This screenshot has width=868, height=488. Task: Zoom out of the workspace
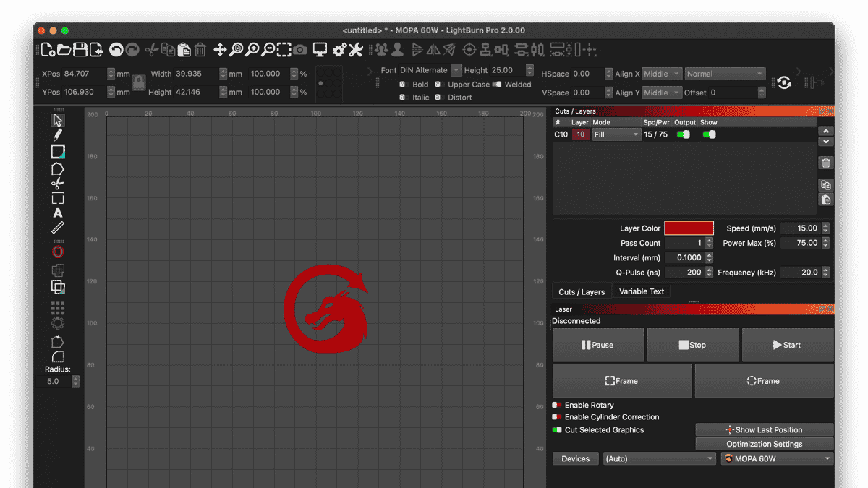coord(268,50)
